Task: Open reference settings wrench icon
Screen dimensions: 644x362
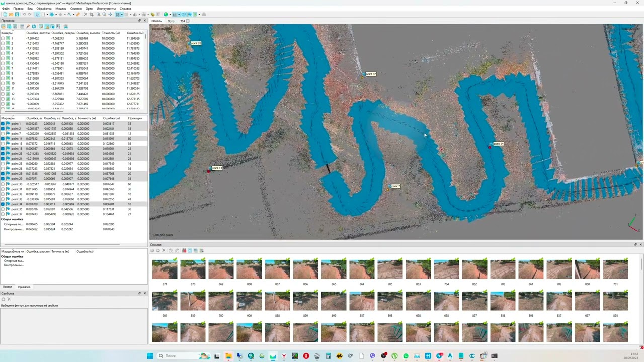Action: (x=66, y=26)
